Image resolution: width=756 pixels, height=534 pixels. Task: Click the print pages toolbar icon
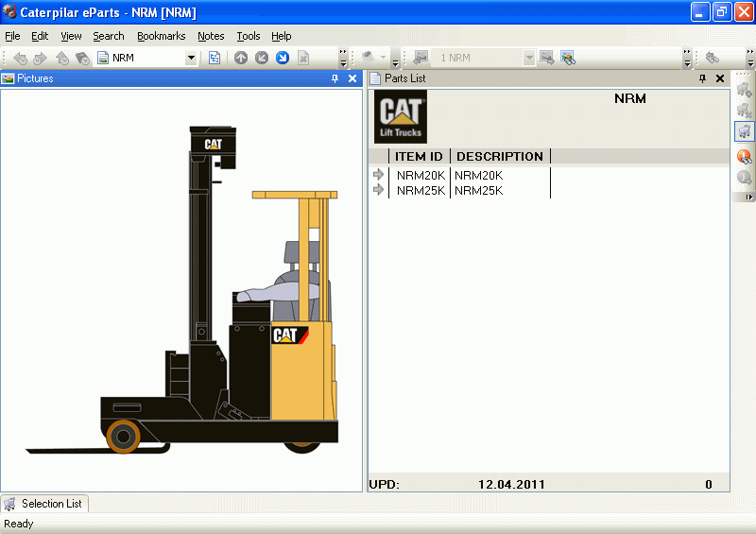tap(369, 58)
